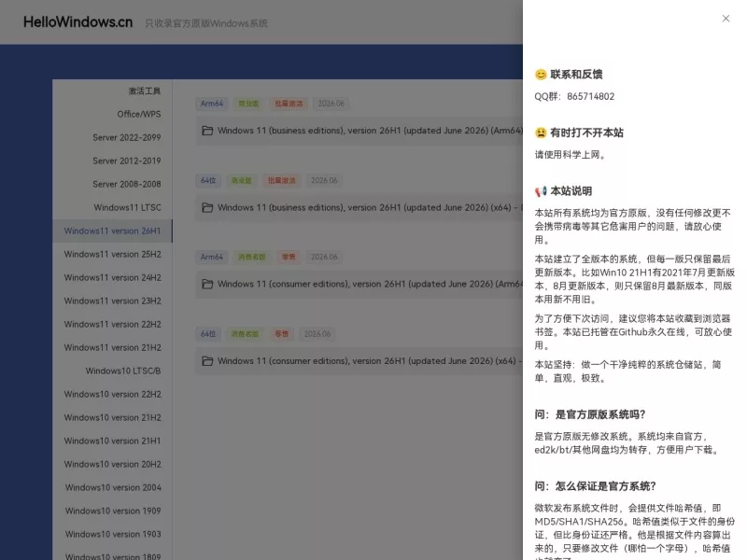Click the 本站说明 heading

tap(571, 191)
